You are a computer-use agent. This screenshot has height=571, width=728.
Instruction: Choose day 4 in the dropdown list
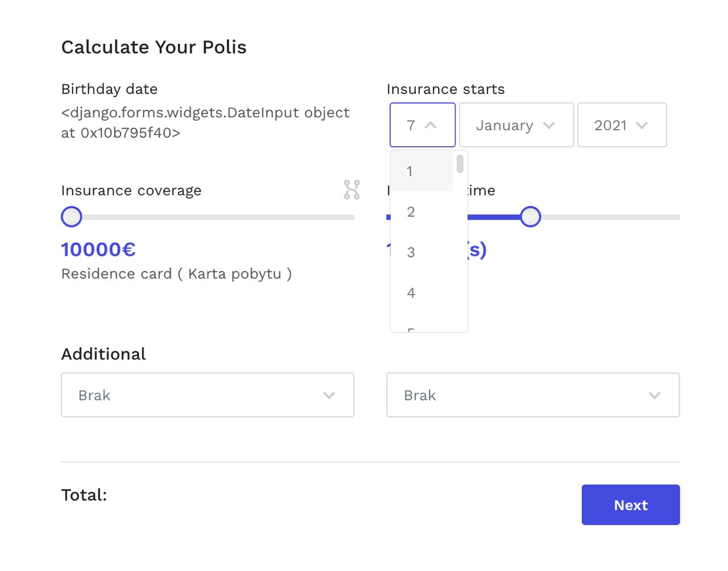click(x=421, y=293)
